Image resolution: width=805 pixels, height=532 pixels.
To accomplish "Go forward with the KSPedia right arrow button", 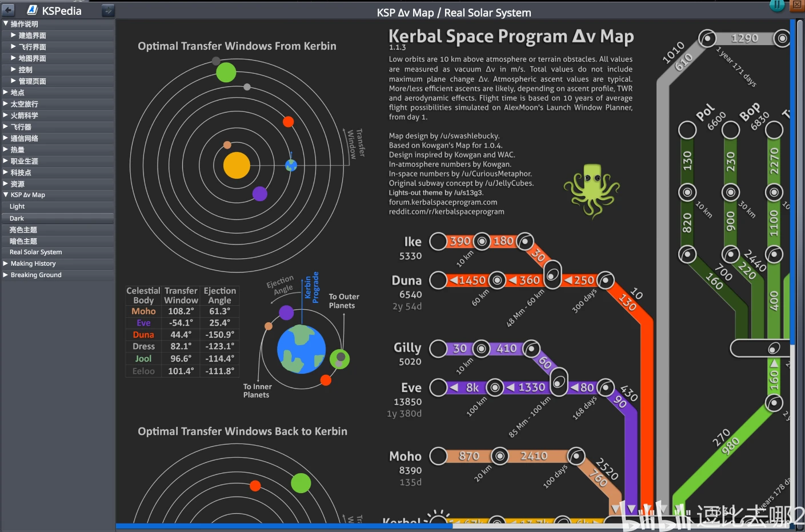I will 108,10.
